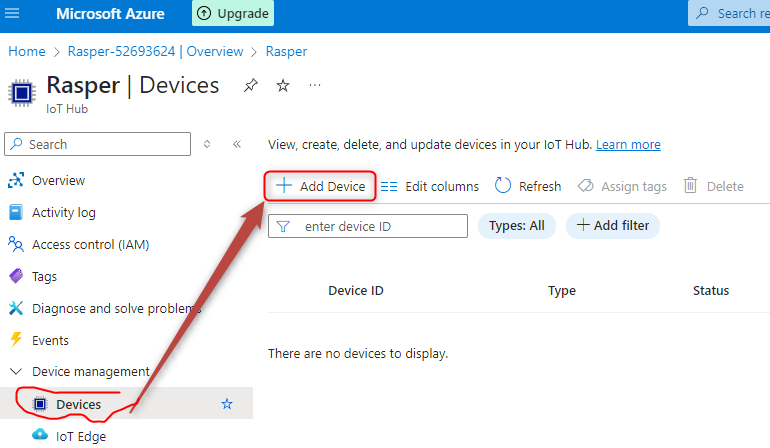Collapse the sidebar with double chevron
This screenshot has width=770, height=448.
coord(237,144)
